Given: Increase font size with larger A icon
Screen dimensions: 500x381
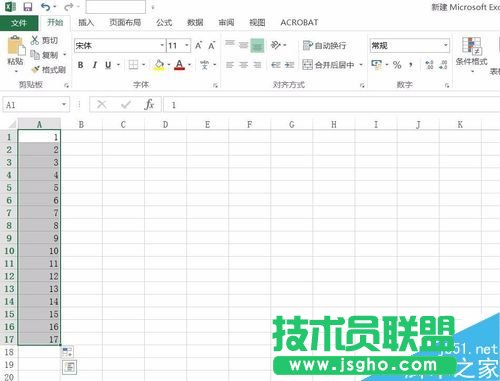Looking at the screenshot, I should pos(199,45).
